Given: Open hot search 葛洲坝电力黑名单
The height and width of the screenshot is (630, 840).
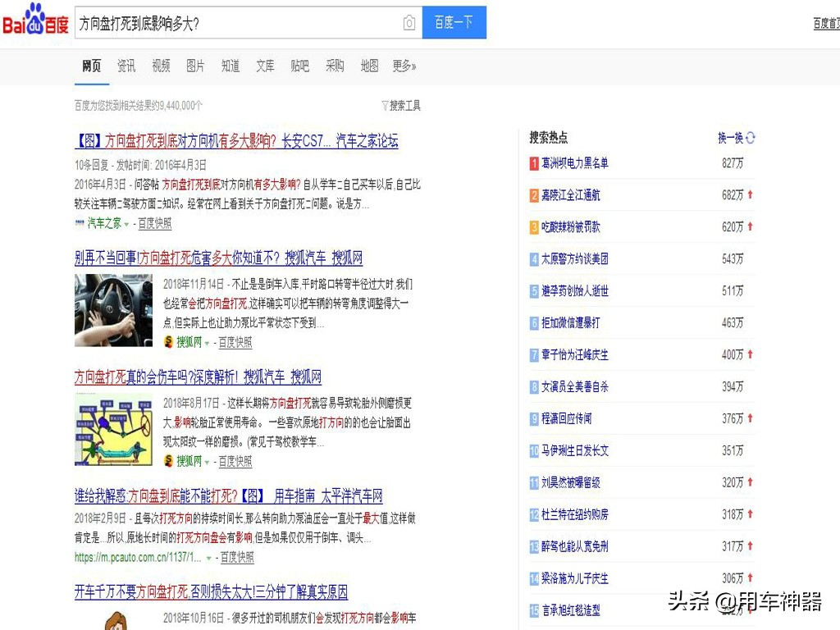Looking at the screenshot, I should click(575, 163).
